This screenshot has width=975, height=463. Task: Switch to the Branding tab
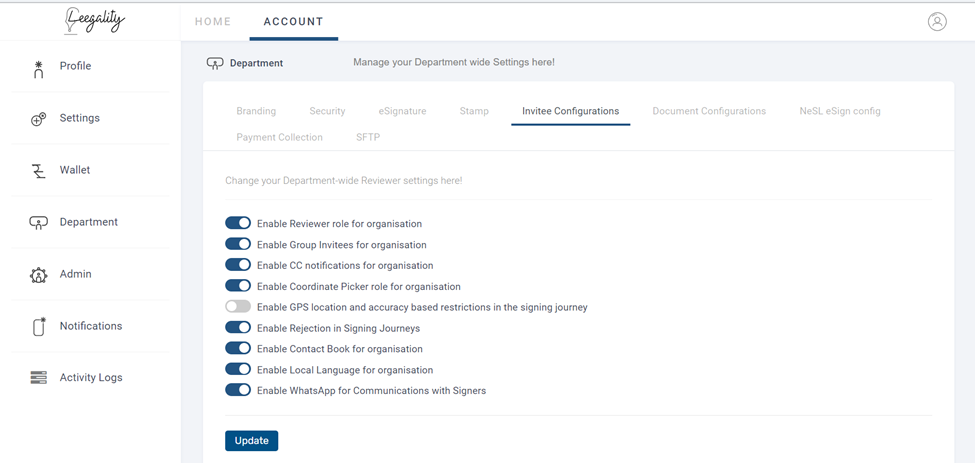coord(256,111)
